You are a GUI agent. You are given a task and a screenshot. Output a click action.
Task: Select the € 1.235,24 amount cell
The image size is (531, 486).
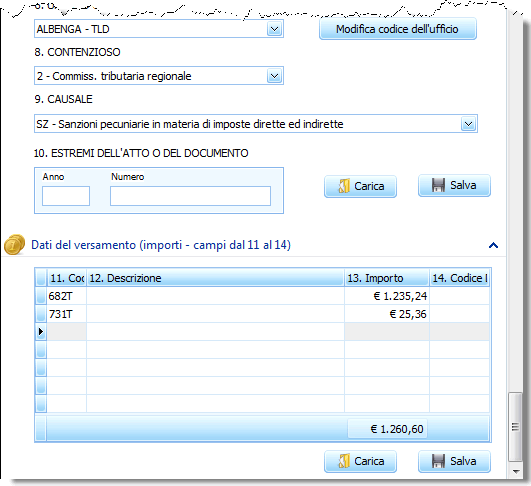click(x=387, y=296)
